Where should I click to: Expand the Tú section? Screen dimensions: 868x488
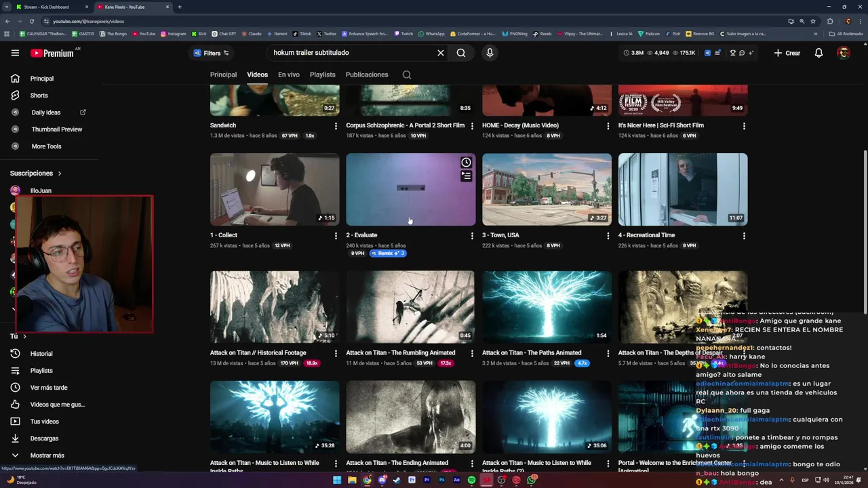[x=18, y=336]
